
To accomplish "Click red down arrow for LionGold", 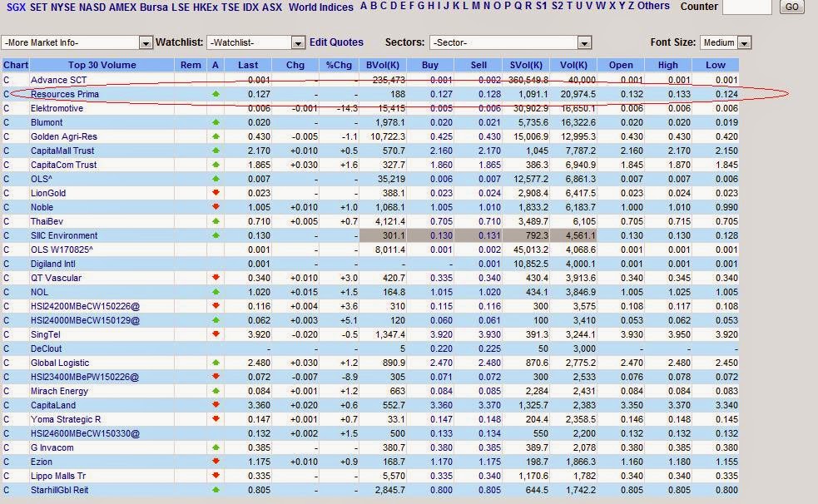I will pyautogui.click(x=216, y=193).
